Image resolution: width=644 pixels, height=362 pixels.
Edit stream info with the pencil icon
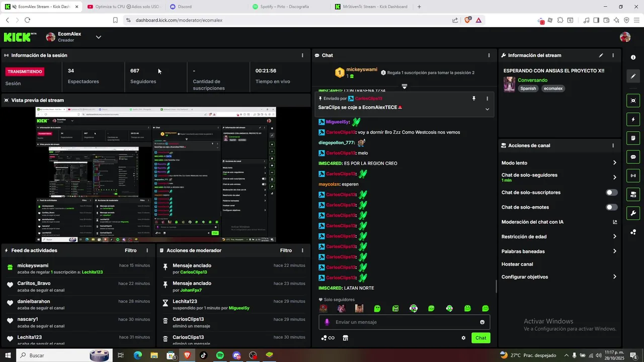pyautogui.click(x=601, y=55)
